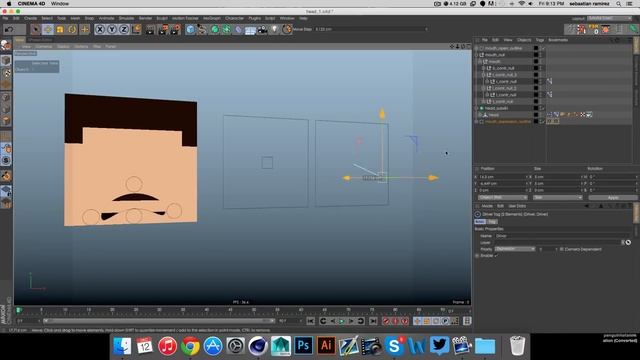This screenshot has height=360, width=640.
Task: Open the green array modeling icon
Action: (x=226, y=29)
